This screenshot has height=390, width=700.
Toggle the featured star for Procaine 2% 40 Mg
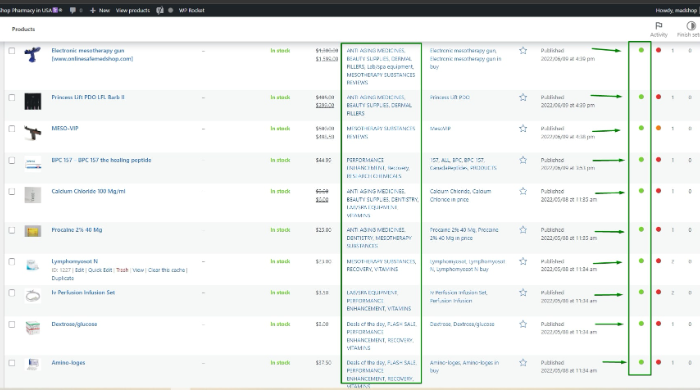[523, 230]
